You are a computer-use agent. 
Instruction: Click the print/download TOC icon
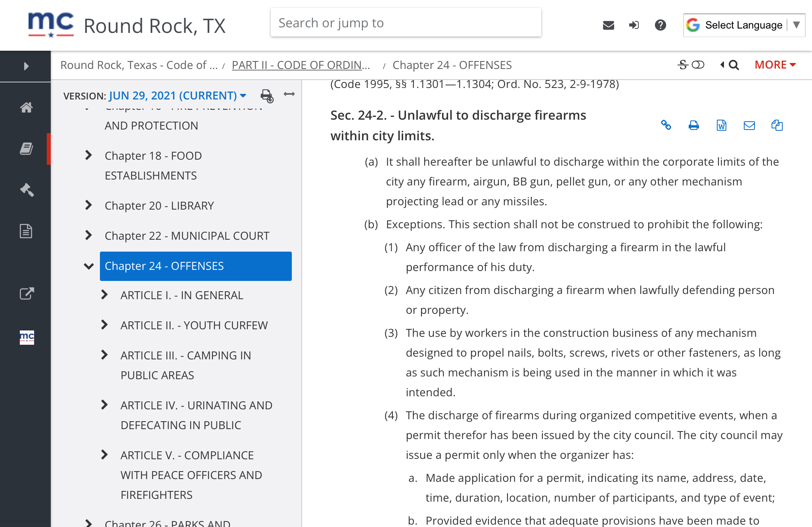coord(267,96)
